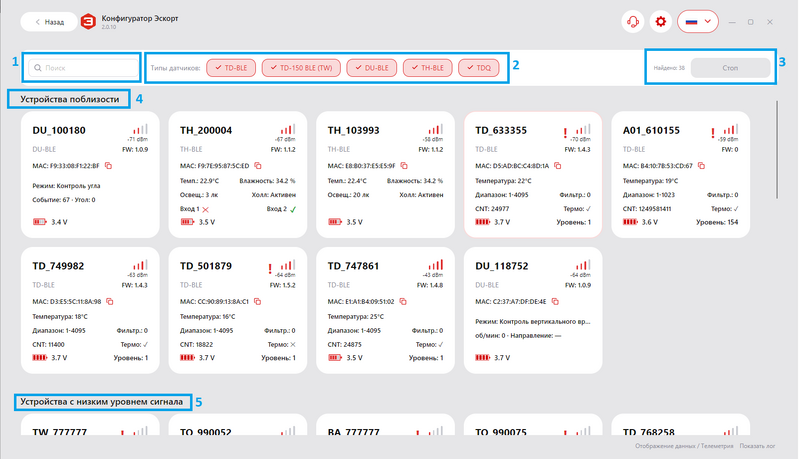Click the Стоп scan button

(x=730, y=68)
